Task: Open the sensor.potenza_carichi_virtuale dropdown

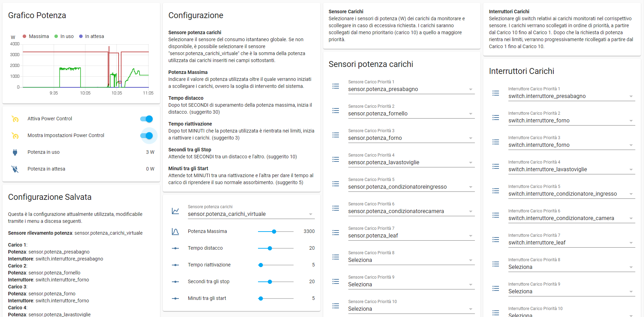Action: pyautogui.click(x=310, y=214)
